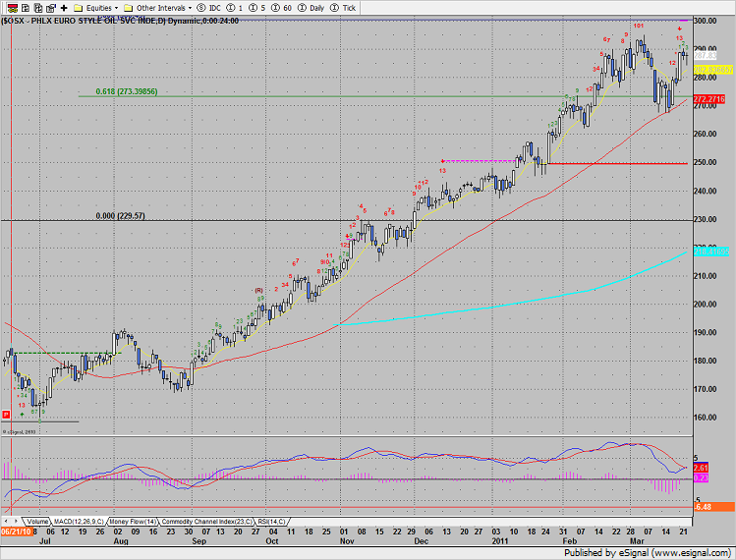Open the Commodity Channel Index(23,C) tab
The image size is (736, 560).
(206, 522)
